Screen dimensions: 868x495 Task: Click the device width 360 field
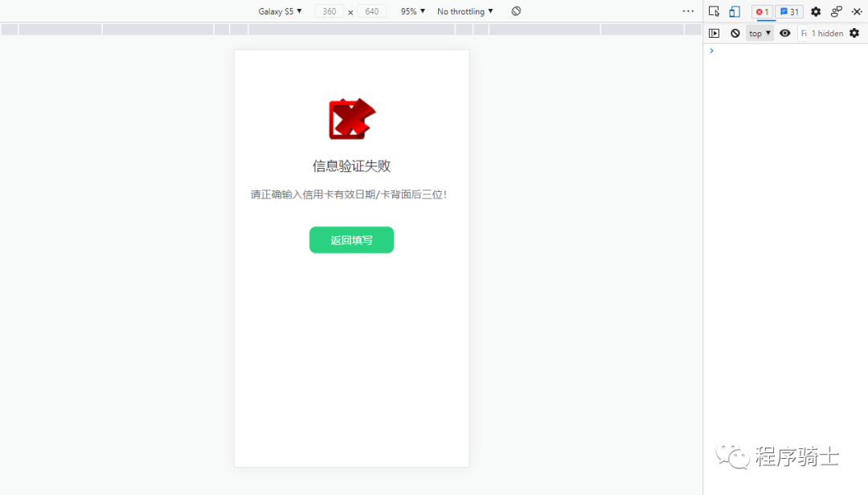[329, 10]
